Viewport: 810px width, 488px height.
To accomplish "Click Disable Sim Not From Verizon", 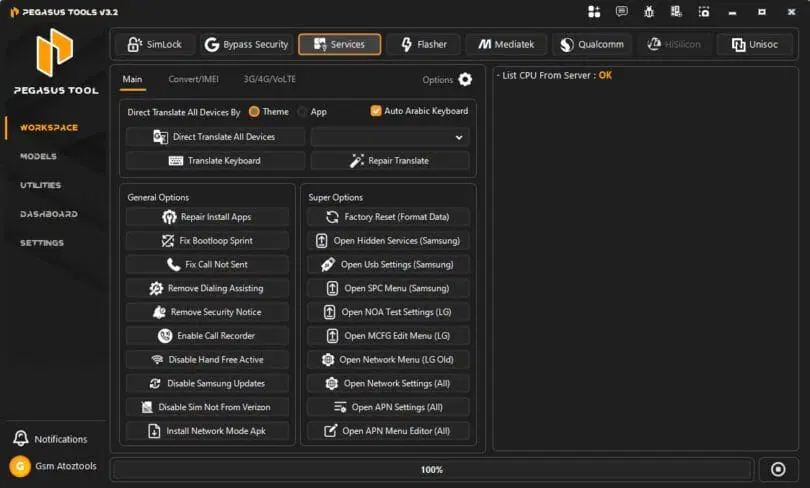I will 207,407.
